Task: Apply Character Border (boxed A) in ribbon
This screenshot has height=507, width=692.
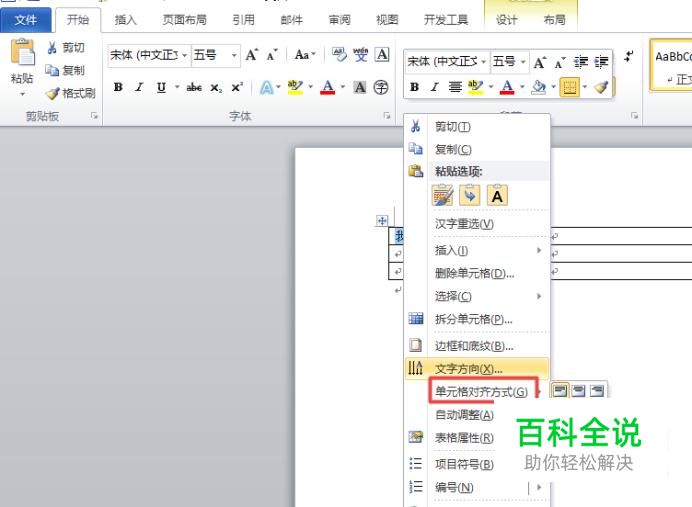Action: (x=382, y=55)
